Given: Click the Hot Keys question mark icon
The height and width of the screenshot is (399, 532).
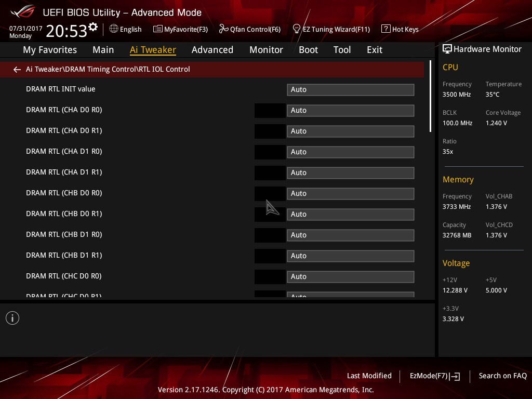Looking at the screenshot, I should click(386, 29).
